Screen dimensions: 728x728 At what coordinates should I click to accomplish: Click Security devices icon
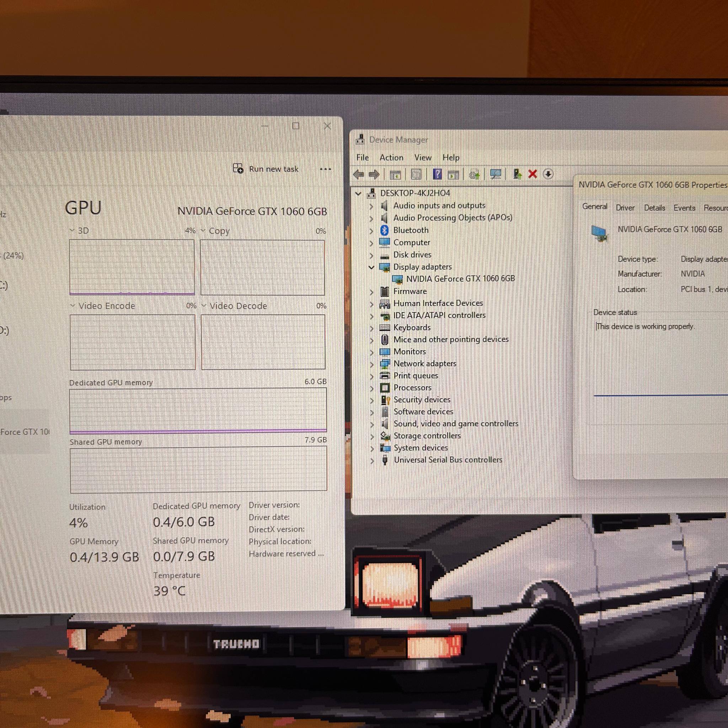[385, 400]
